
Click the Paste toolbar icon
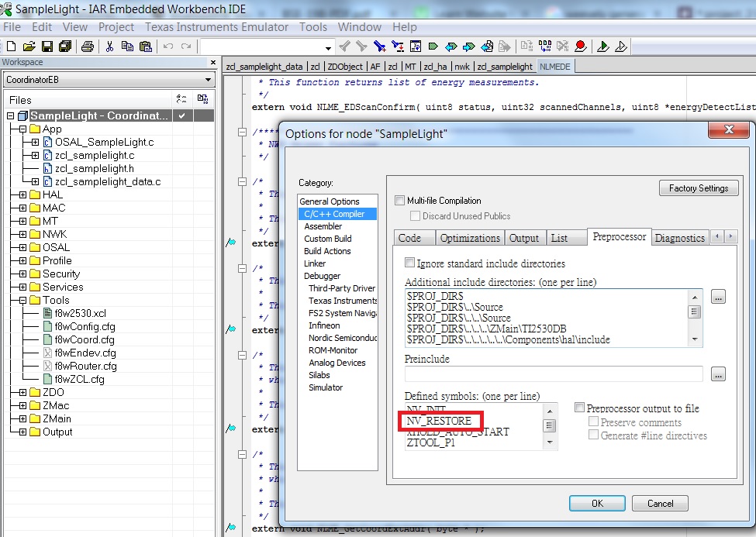coord(145,46)
